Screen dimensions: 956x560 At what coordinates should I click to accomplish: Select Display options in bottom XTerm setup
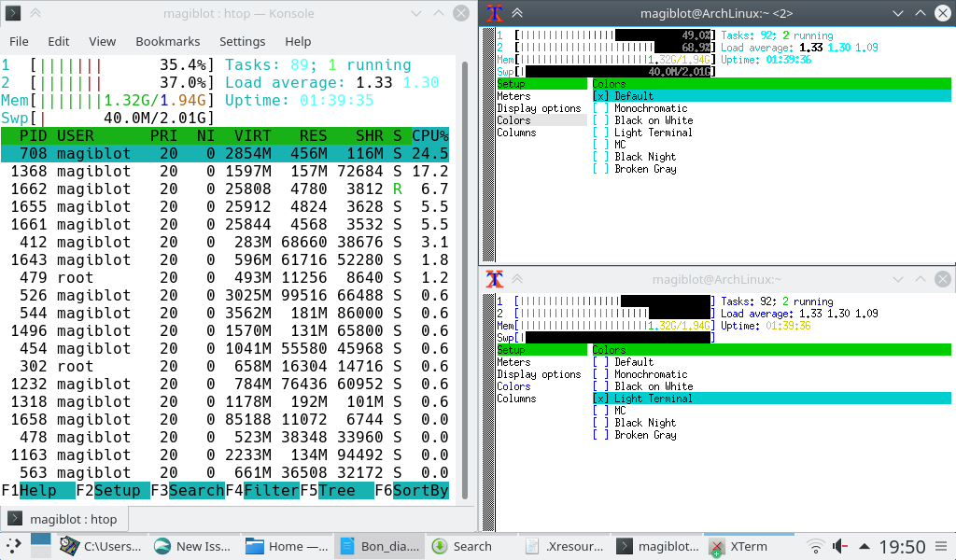(x=539, y=374)
